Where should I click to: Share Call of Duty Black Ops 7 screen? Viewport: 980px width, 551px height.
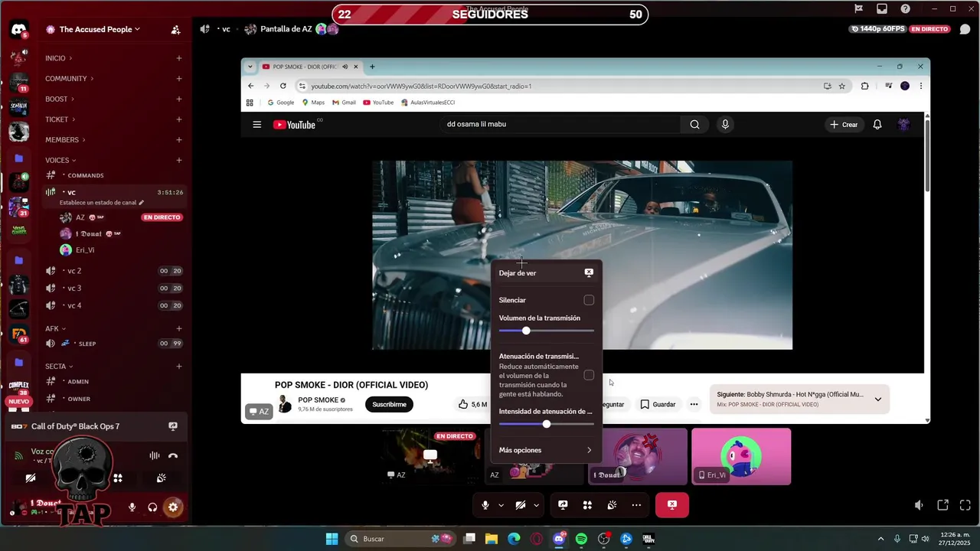point(173,426)
